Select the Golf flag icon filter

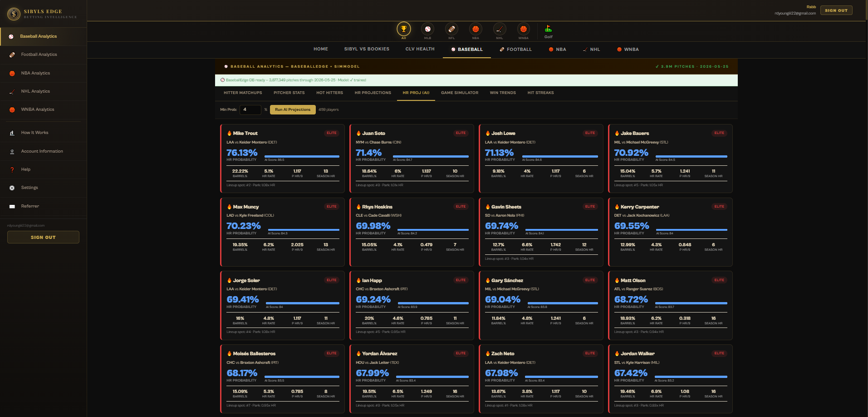548,29
